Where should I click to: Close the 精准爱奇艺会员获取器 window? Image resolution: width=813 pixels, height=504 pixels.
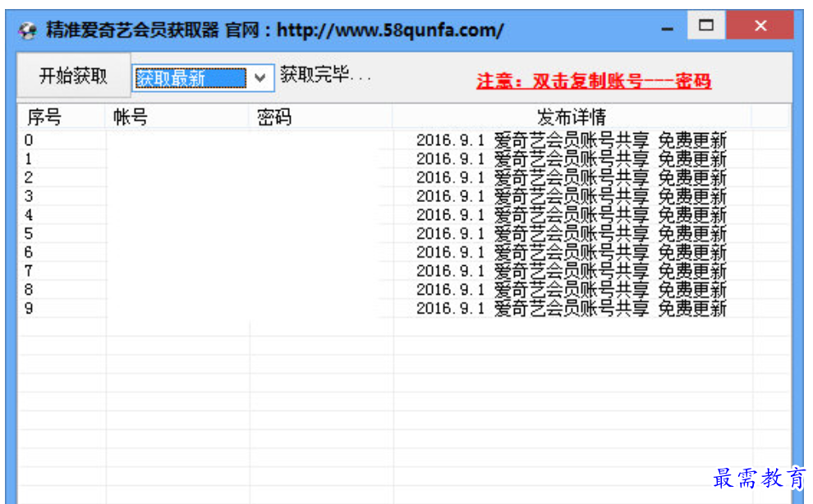point(760,25)
